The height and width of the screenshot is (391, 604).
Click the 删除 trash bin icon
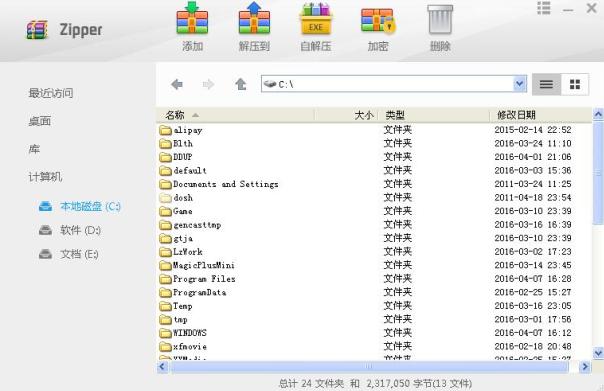[x=440, y=20]
